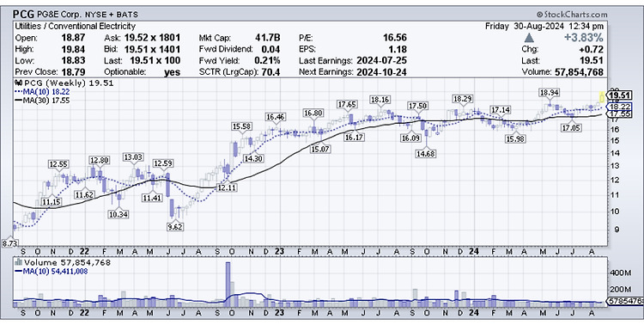Click the bar icon beside the Volume legend

[19, 262]
